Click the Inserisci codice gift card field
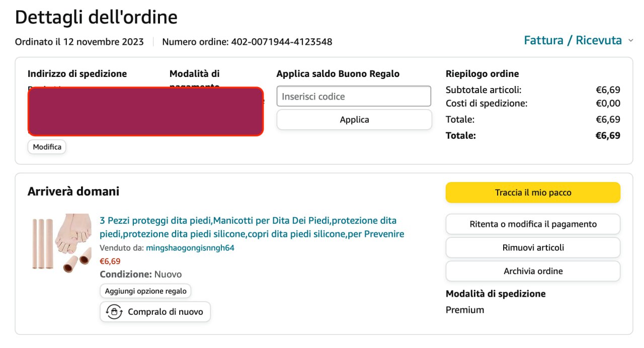The image size is (644, 348). (354, 97)
